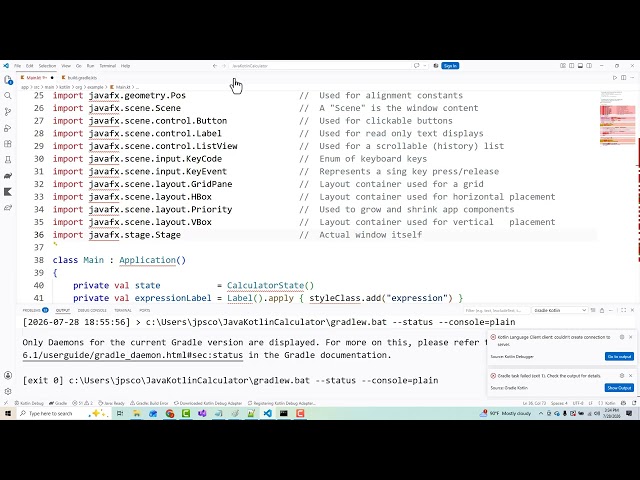Open the Gradle Kotlin output channel dropdown
Image resolution: width=640 pixels, height=480 pixels.
click(x=559, y=311)
